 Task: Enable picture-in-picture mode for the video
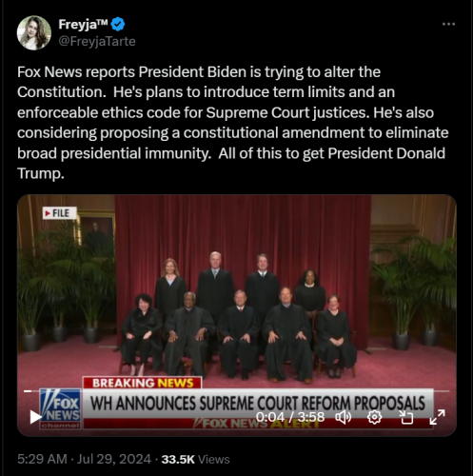tap(406, 417)
